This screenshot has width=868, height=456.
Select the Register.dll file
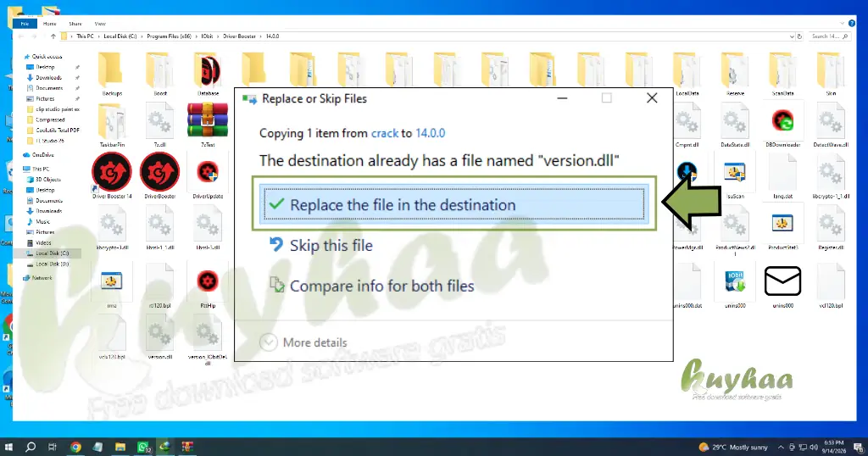tap(831, 228)
